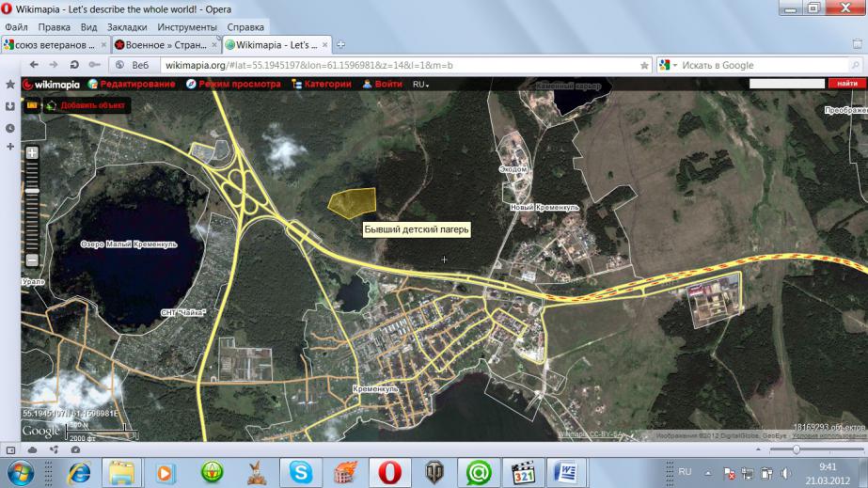Reload the current page
Image resolution: width=868 pixels, height=488 pixels.
(72, 65)
